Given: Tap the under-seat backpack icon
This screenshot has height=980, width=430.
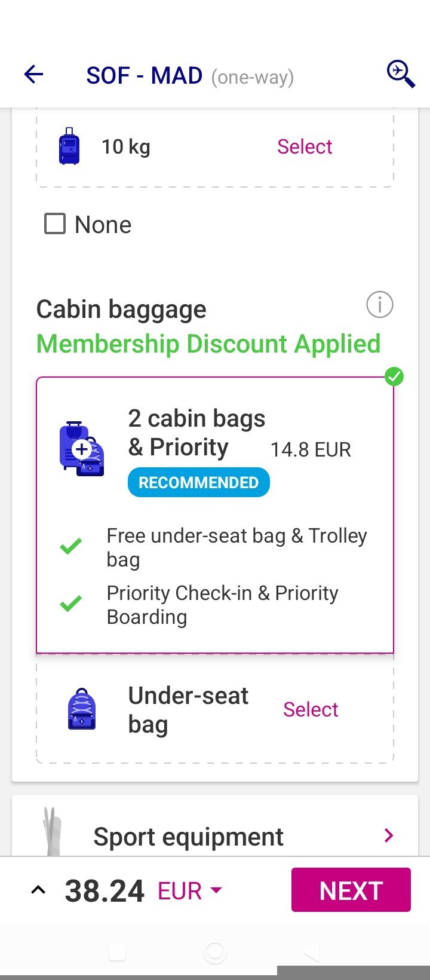Looking at the screenshot, I should tap(82, 710).
